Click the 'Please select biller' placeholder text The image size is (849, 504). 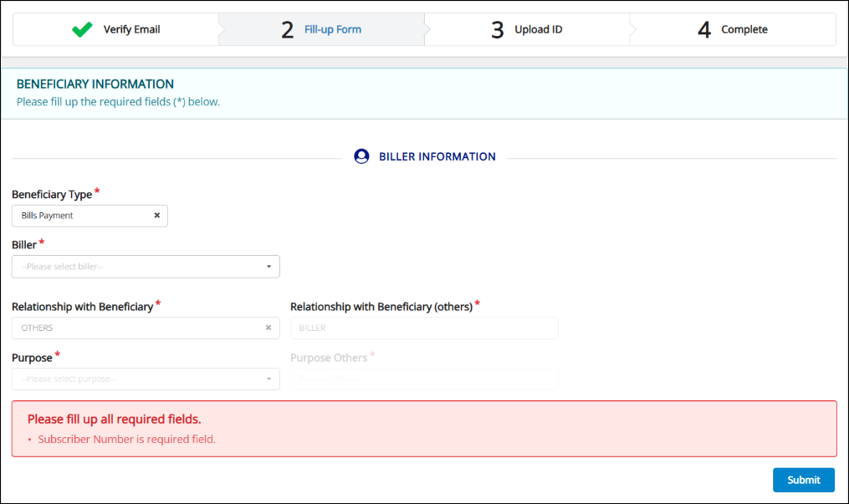coord(63,267)
